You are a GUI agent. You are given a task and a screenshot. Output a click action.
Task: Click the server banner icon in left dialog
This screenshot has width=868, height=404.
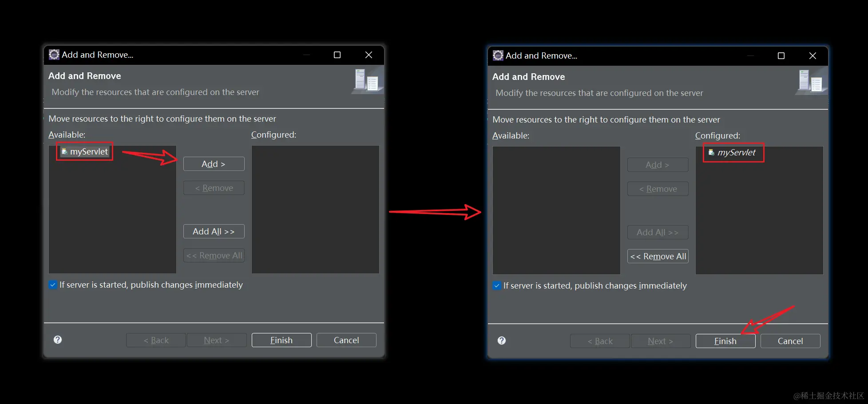click(367, 80)
